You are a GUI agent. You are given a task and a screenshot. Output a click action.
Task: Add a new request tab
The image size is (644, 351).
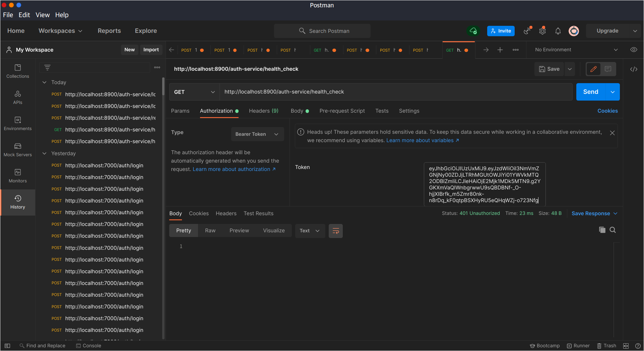[x=500, y=50]
